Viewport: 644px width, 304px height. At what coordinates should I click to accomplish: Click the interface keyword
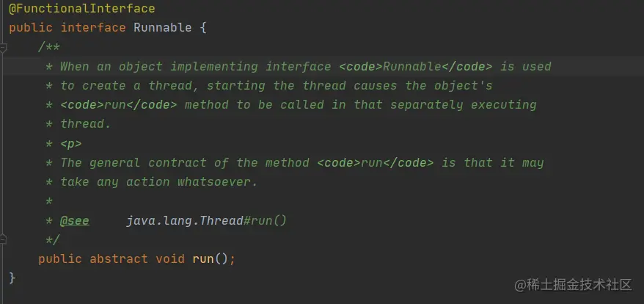93,28
